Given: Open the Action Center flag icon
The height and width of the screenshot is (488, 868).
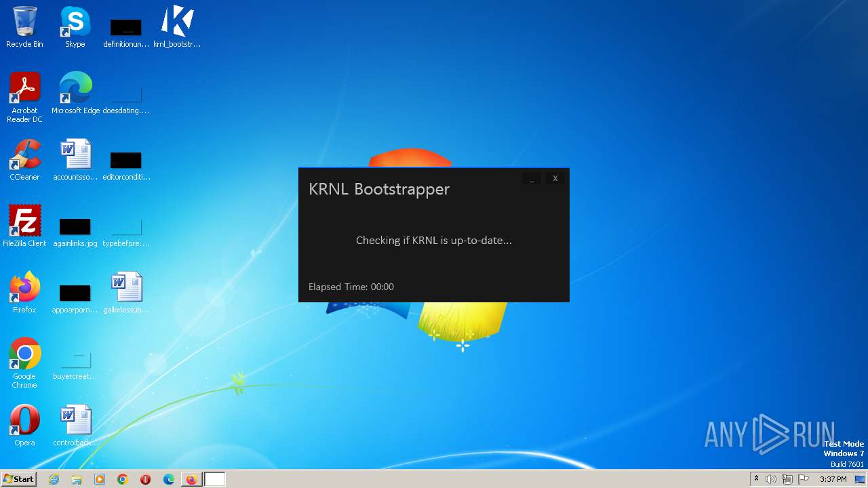Looking at the screenshot, I should click(x=804, y=479).
